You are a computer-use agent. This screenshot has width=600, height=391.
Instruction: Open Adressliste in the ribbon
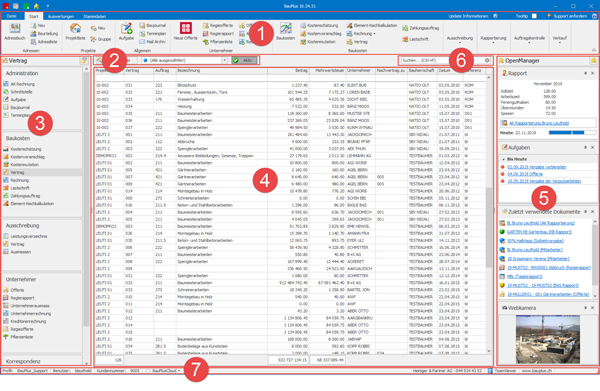[x=44, y=42]
